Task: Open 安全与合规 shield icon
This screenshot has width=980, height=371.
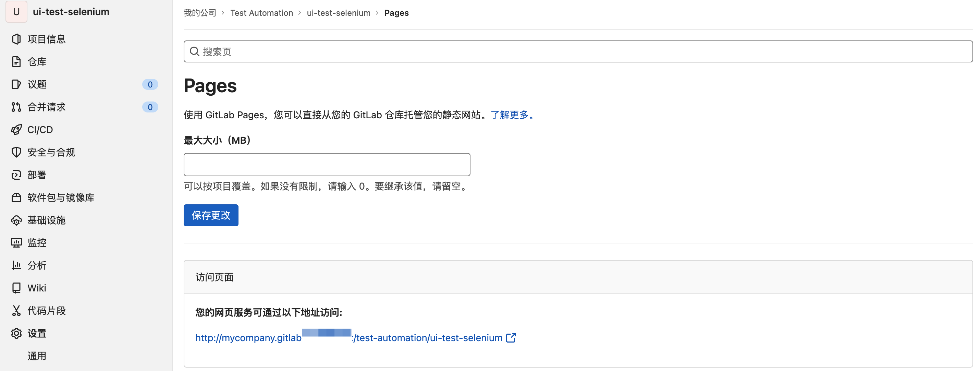Action: 16,152
